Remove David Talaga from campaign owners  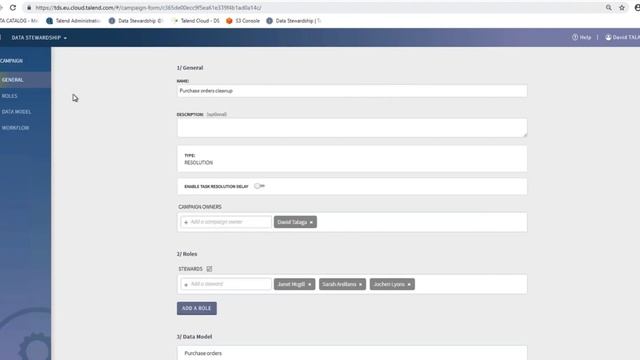(x=311, y=222)
